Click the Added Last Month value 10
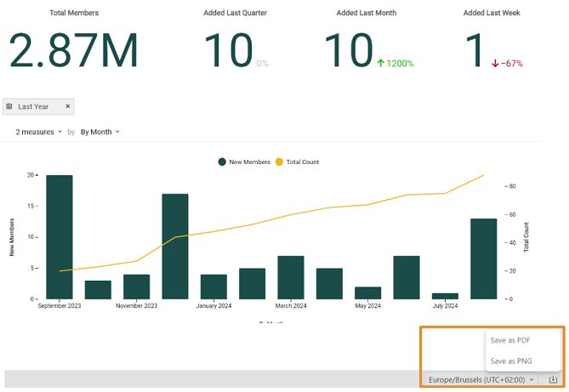 click(349, 51)
